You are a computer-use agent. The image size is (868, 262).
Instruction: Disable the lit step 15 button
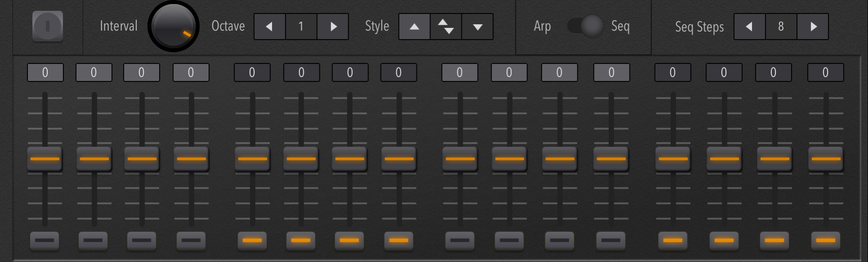pyautogui.click(x=774, y=240)
